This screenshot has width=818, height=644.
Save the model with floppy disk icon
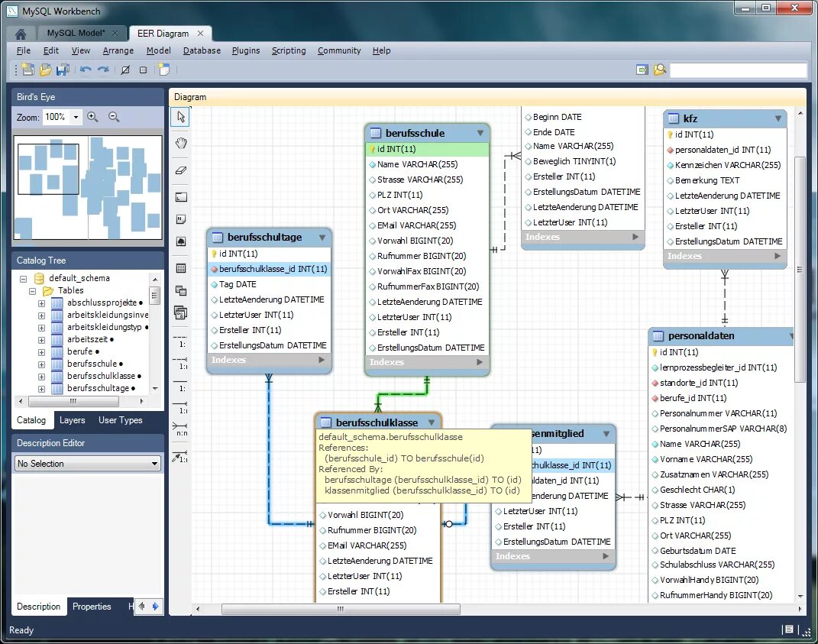tap(63, 70)
